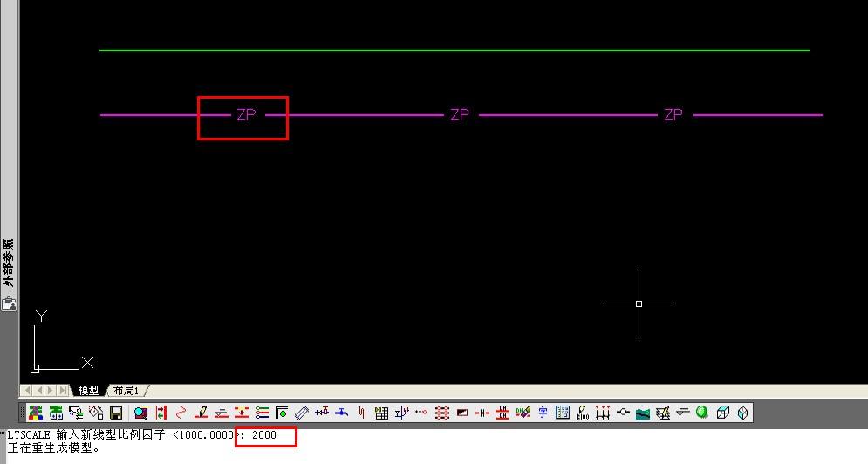Switch to the 布局1 layout tab
This screenshot has width=868, height=464.
(126, 391)
